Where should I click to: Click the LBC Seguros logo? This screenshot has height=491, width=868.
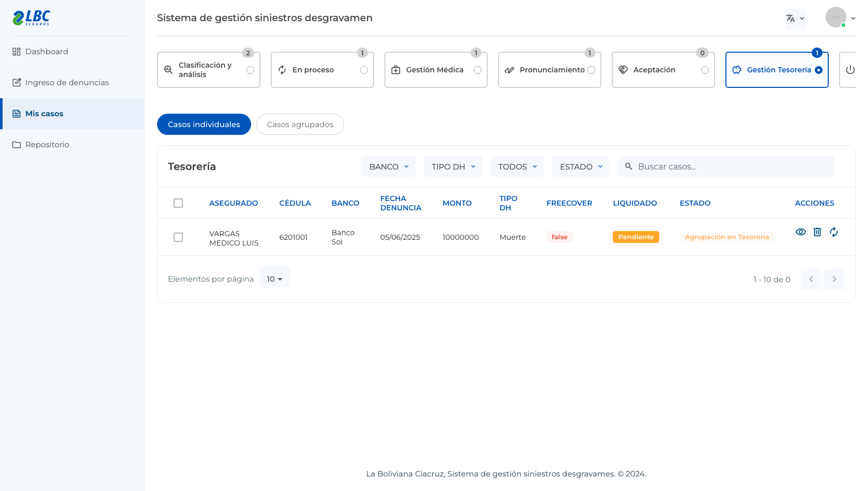32,18
